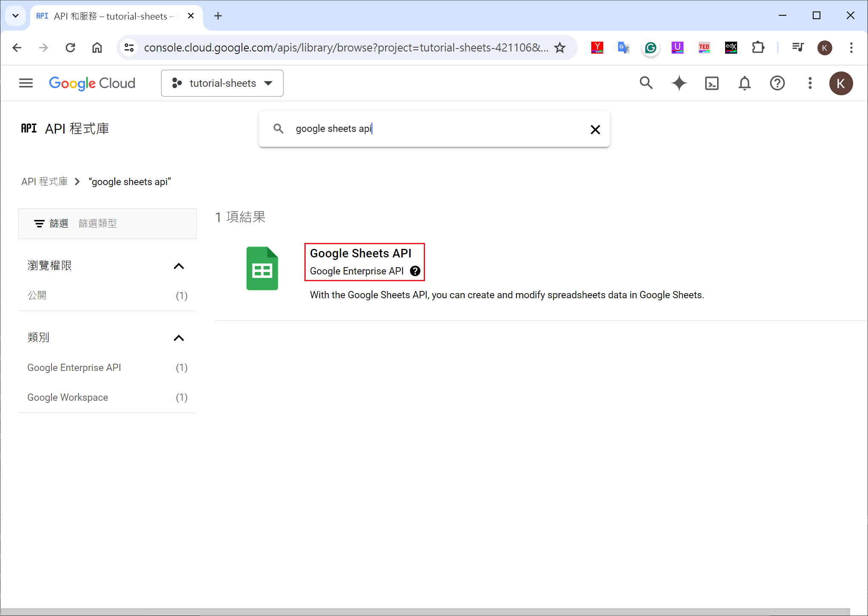Click the header search magnifier icon
This screenshot has width=868, height=616.
tap(646, 83)
